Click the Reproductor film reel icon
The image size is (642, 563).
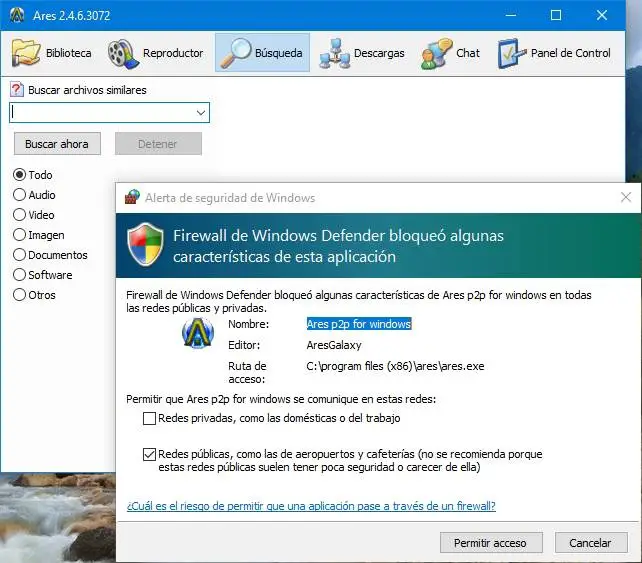tap(123, 53)
